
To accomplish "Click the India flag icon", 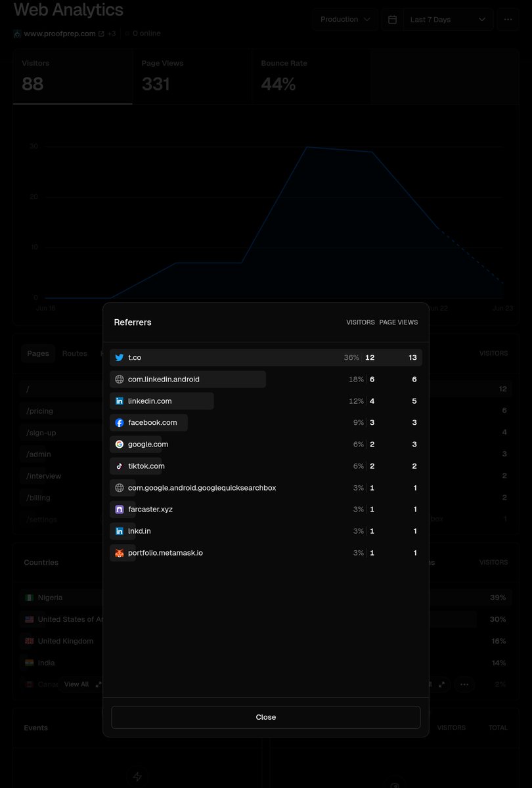I will coord(29,663).
